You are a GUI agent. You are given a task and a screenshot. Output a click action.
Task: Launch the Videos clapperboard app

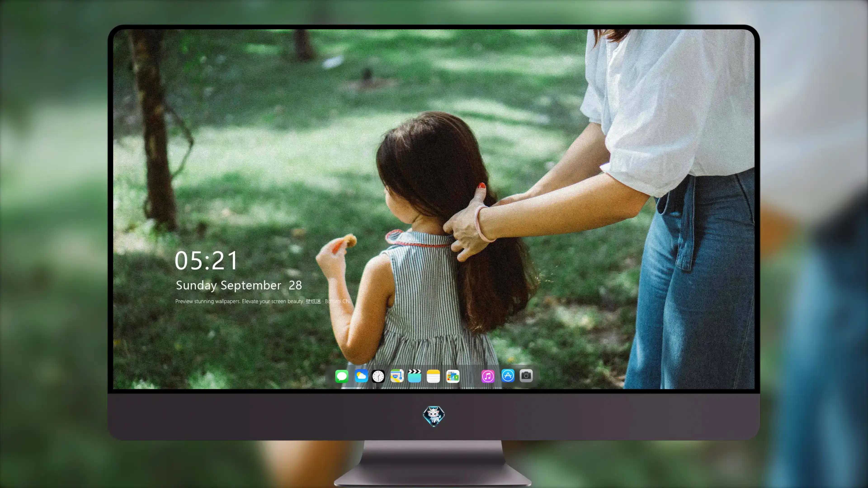415,376
